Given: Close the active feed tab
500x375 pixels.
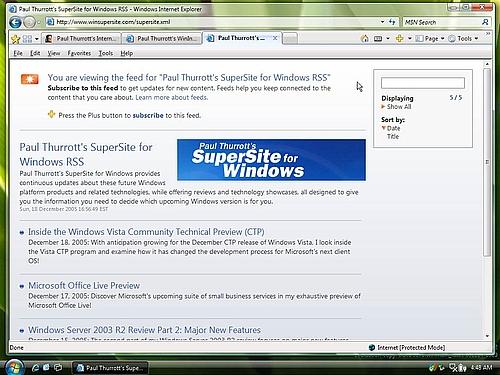Looking at the screenshot, I should point(275,38).
